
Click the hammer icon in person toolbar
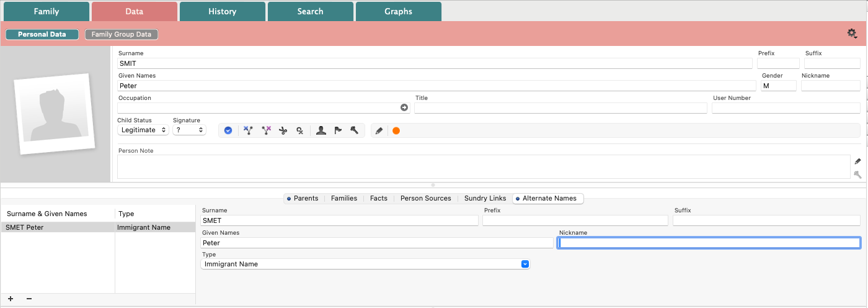click(355, 130)
